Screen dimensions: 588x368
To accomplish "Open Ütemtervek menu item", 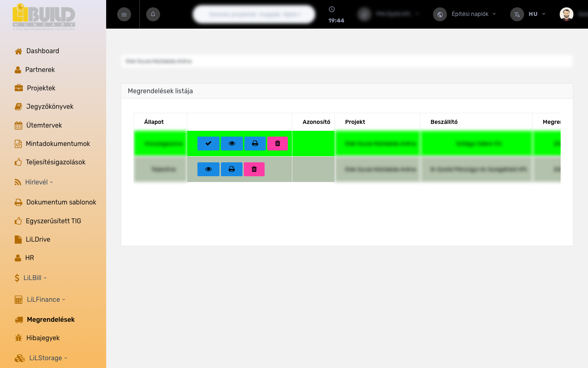I will 44,126.
